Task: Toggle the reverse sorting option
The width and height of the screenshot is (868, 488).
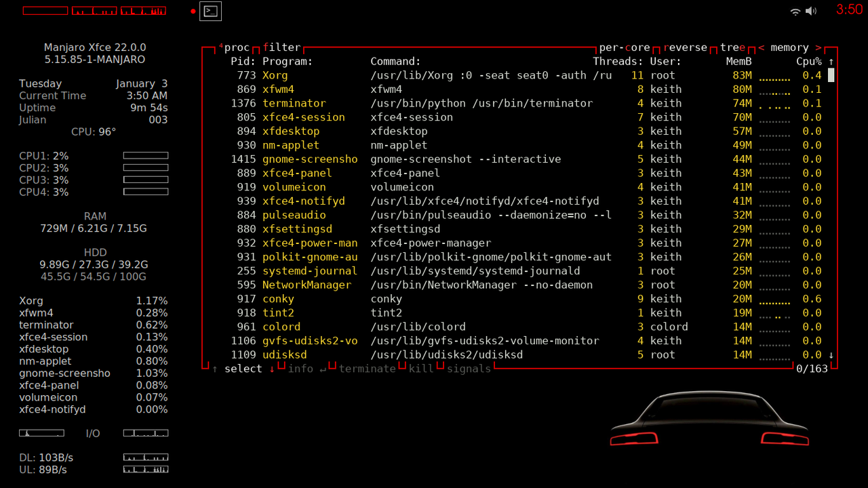Action: click(x=685, y=47)
